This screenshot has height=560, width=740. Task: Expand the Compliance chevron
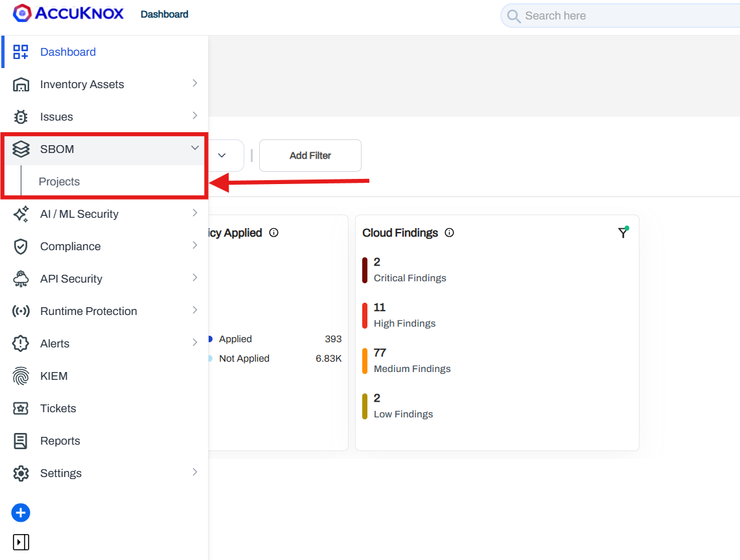coord(195,245)
